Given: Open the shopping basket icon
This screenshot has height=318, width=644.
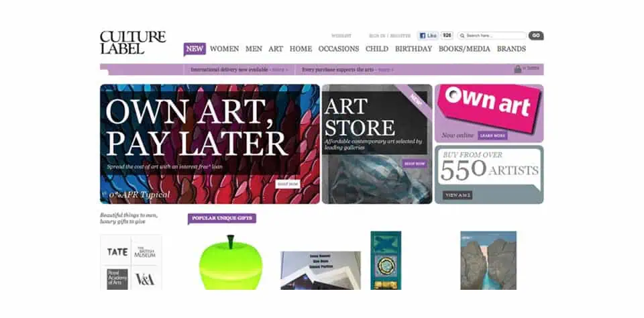Looking at the screenshot, I should tap(517, 69).
